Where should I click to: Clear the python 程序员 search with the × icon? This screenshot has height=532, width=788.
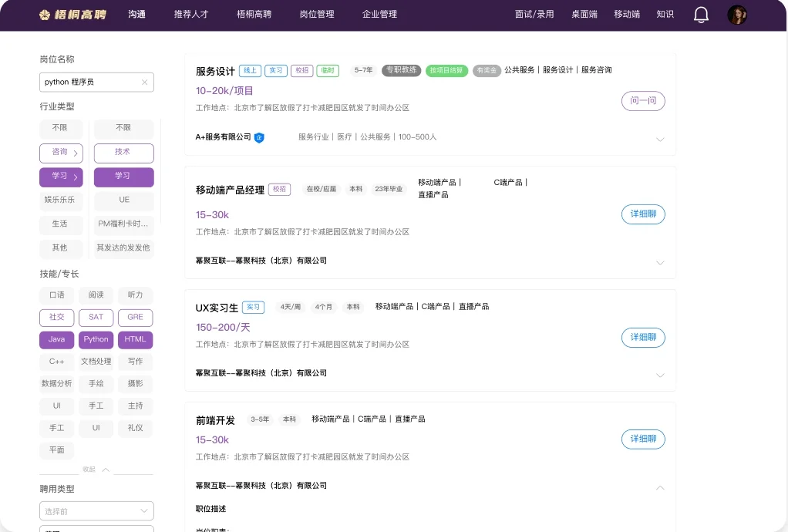(144, 82)
